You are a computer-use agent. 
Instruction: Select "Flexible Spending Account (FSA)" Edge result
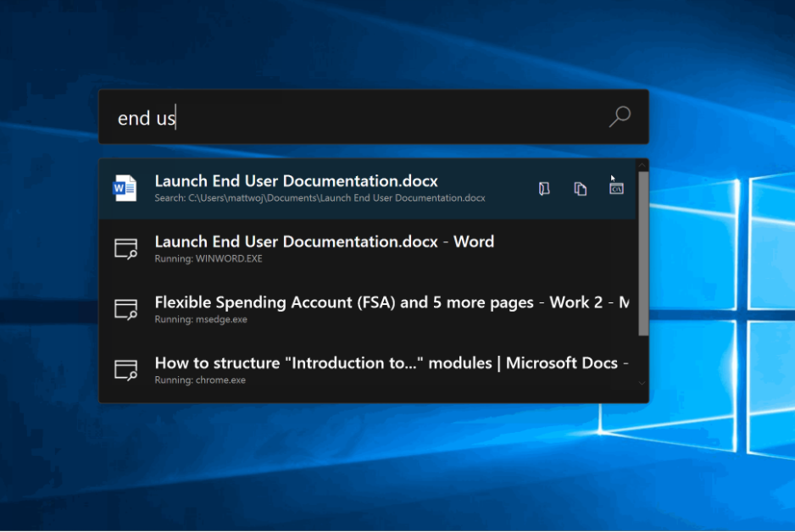[x=367, y=309]
